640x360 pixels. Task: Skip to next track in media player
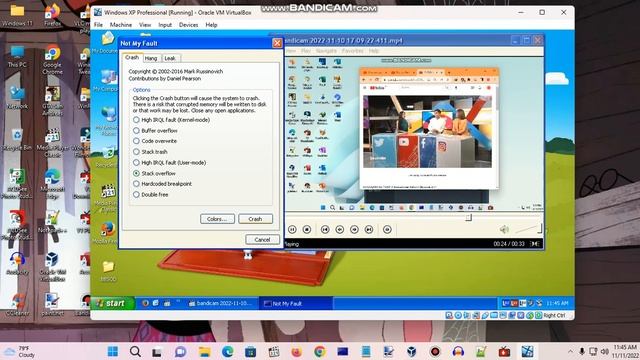[x=369, y=230]
